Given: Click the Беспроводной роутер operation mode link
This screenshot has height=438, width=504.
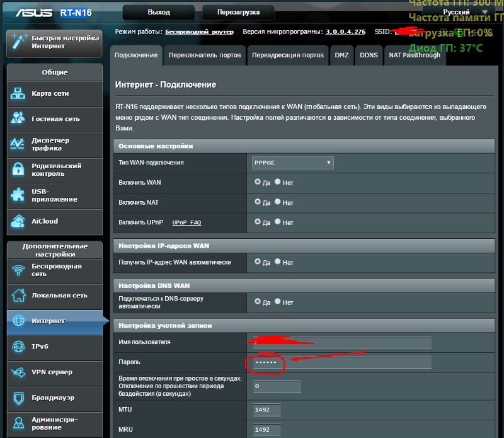Looking at the screenshot, I should pos(199,32).
